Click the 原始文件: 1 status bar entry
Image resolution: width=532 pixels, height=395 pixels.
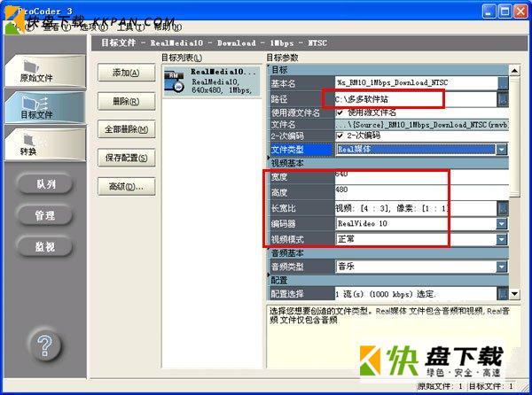pos(440,386)
